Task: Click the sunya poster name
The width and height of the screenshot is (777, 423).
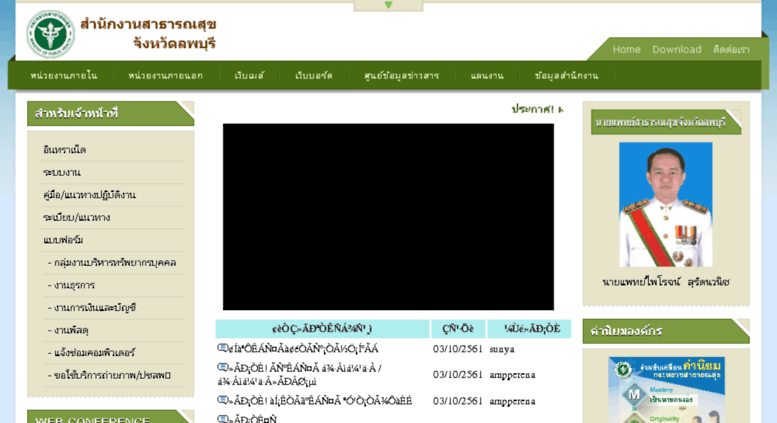Action: (502, 349)
